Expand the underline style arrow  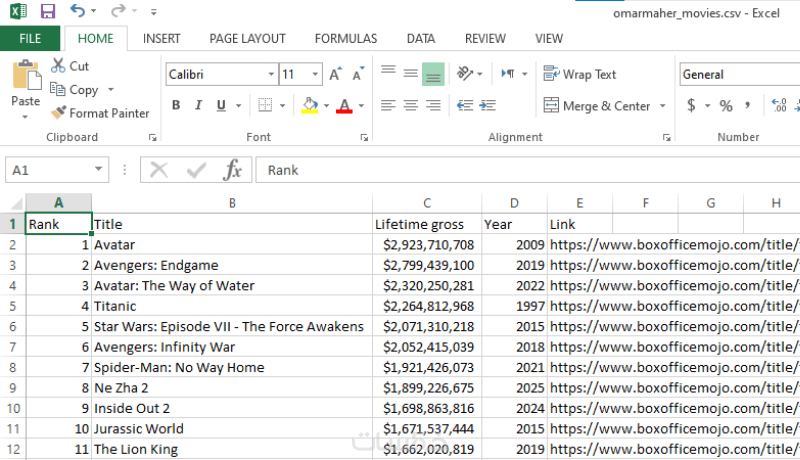pyautogui.click(x=238, y=106)
